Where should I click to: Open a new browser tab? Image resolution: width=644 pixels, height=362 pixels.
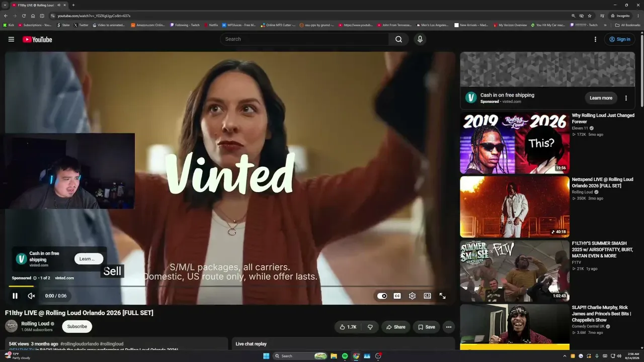(x=73, y=5)
